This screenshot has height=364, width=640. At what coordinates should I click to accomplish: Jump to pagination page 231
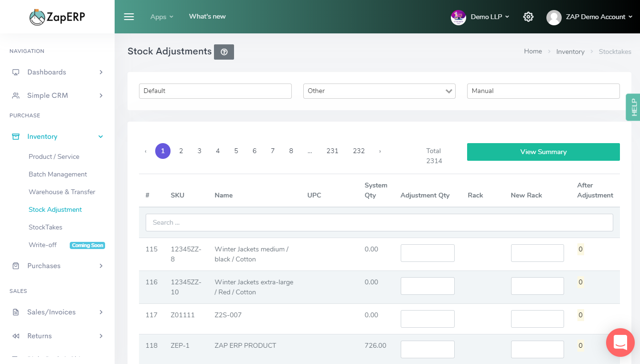coord(332,151)
